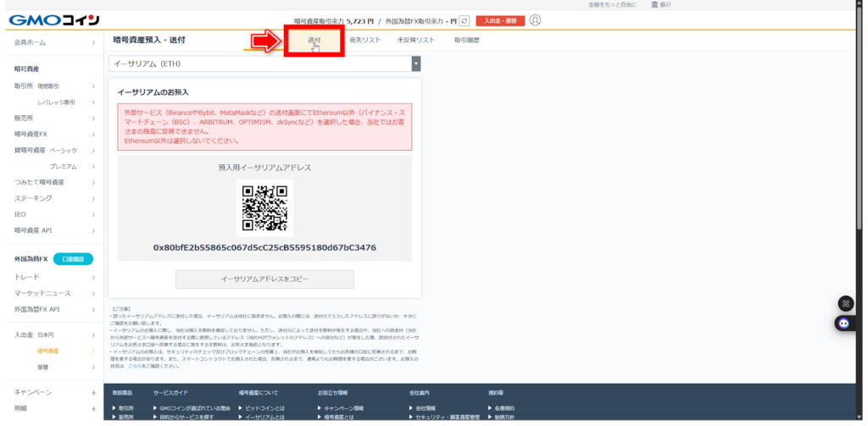Open the floating four-circle widget icon
The image size is (868, 426).
pos(845,303)
